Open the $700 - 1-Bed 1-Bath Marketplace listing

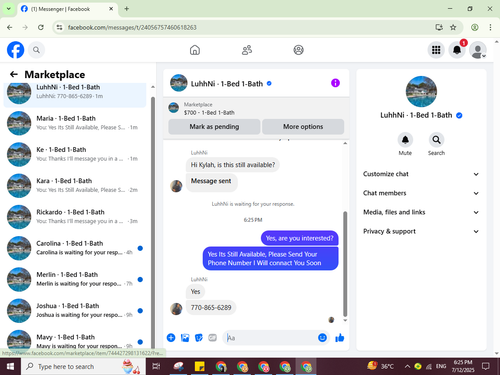pos(209,113)
